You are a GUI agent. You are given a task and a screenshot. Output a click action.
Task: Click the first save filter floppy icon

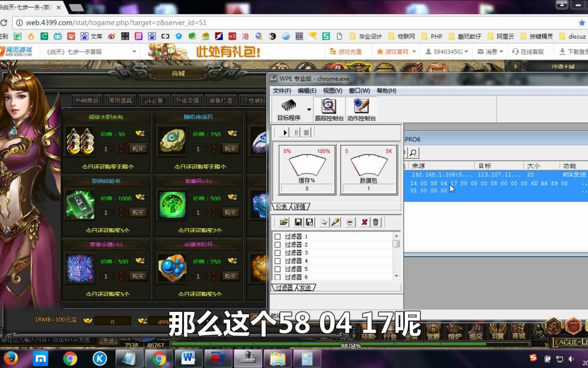[298, 222]
